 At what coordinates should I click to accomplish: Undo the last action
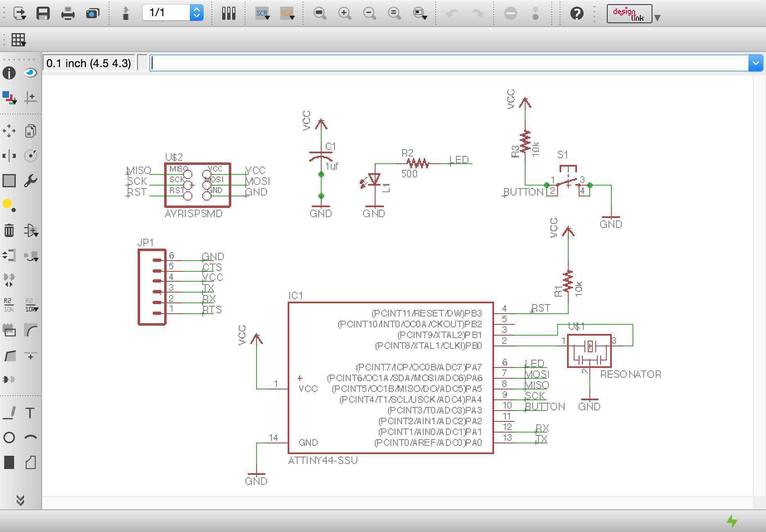(452, 13)
